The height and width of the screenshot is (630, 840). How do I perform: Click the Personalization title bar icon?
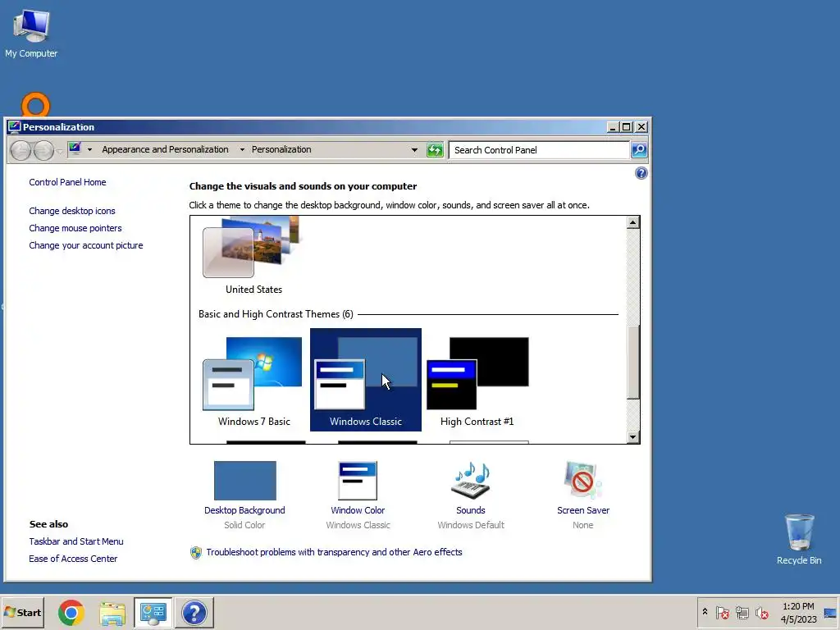15,127
